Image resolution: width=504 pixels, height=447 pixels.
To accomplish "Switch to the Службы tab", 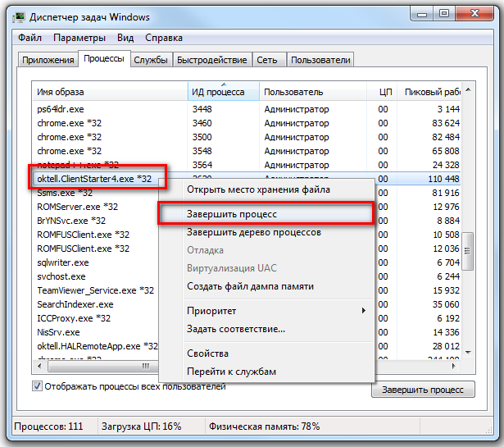I will coord(151,60).
